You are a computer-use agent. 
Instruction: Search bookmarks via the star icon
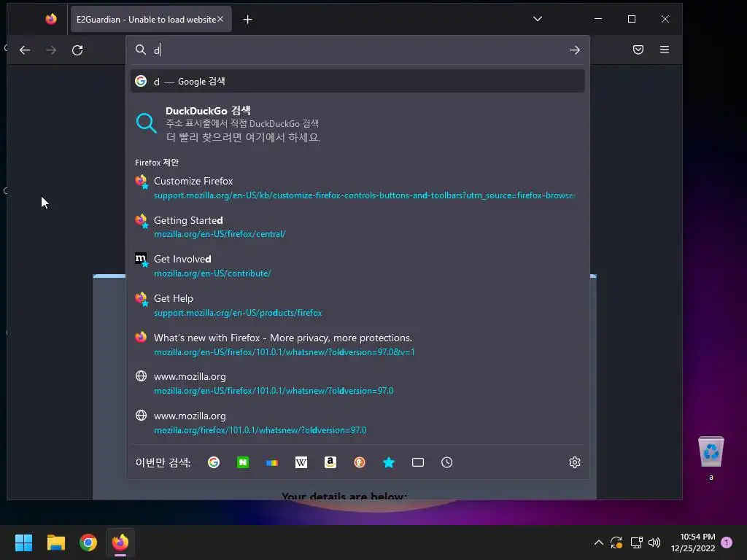(x=389, y=462)
